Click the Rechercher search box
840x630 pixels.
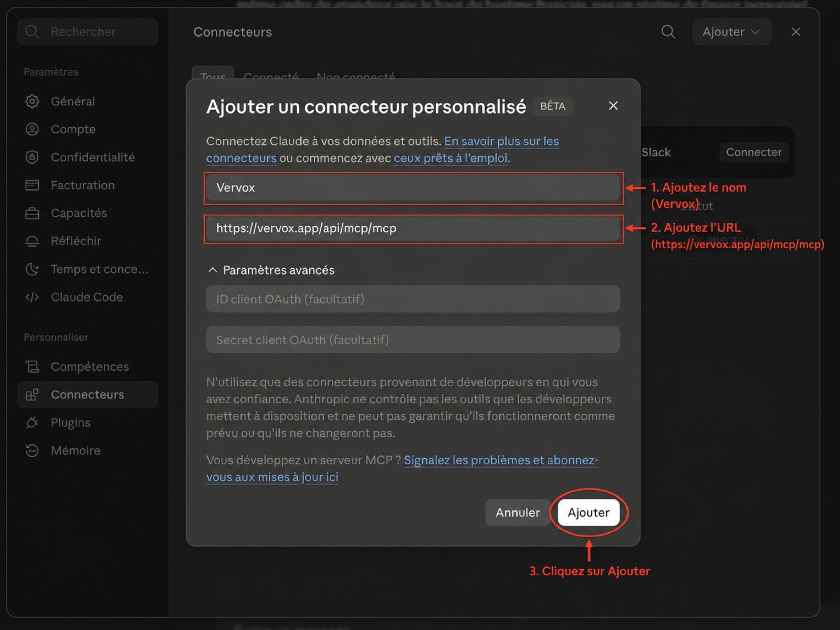pyautogui.click(x=88, y=31)
